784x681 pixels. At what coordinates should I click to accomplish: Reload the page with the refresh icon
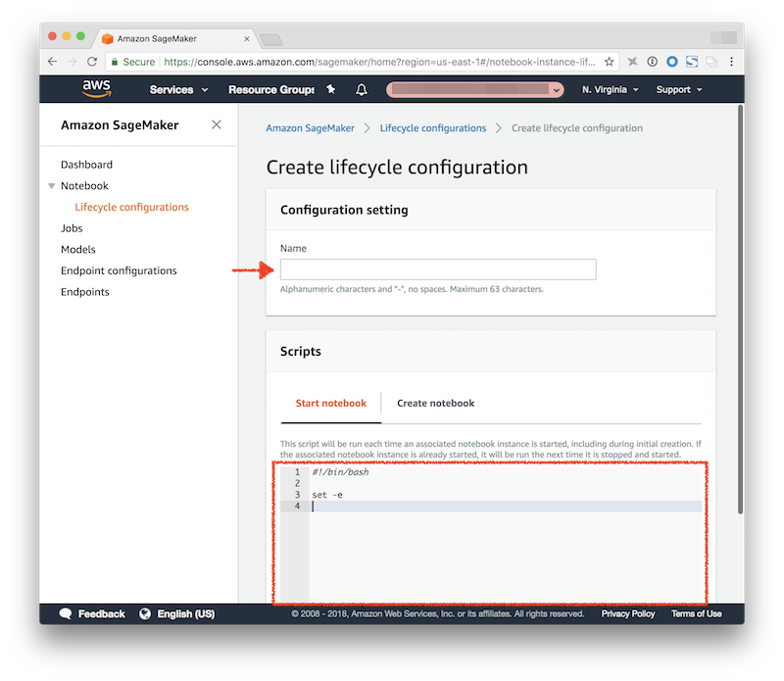tap(92, 62)
